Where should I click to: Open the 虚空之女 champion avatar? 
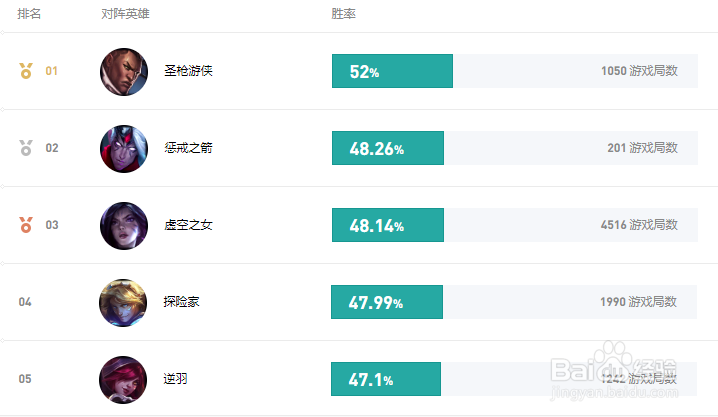point(123,225)
